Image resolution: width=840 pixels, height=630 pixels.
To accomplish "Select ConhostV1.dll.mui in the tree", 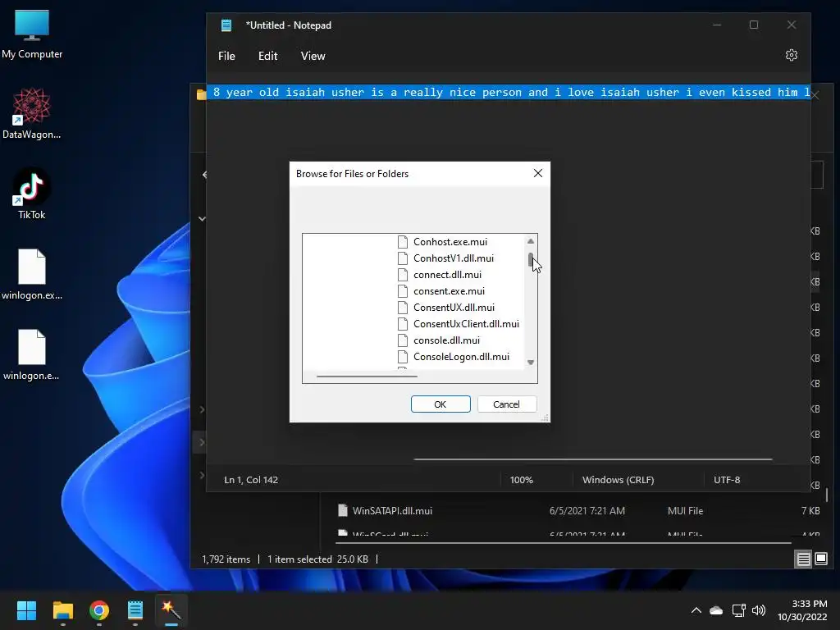I will click(x=453, y=258).
